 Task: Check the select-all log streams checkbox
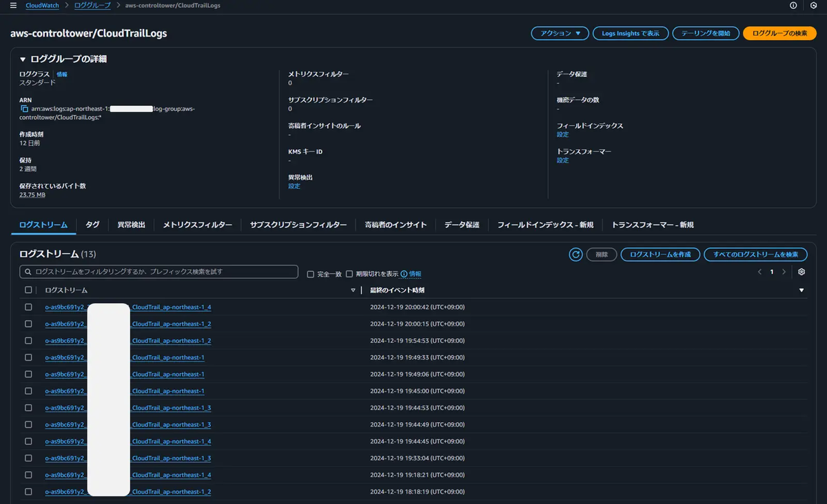[x=28, y=290]
